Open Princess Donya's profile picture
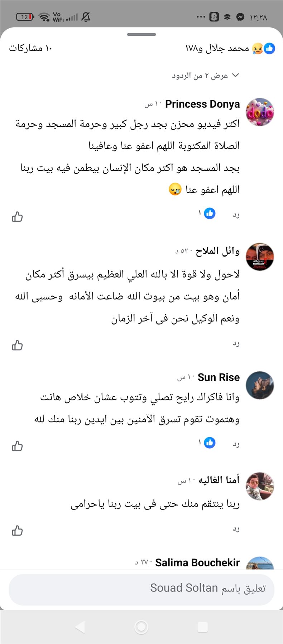The height and width of the screenshot is (644, 283). (260, 112)
